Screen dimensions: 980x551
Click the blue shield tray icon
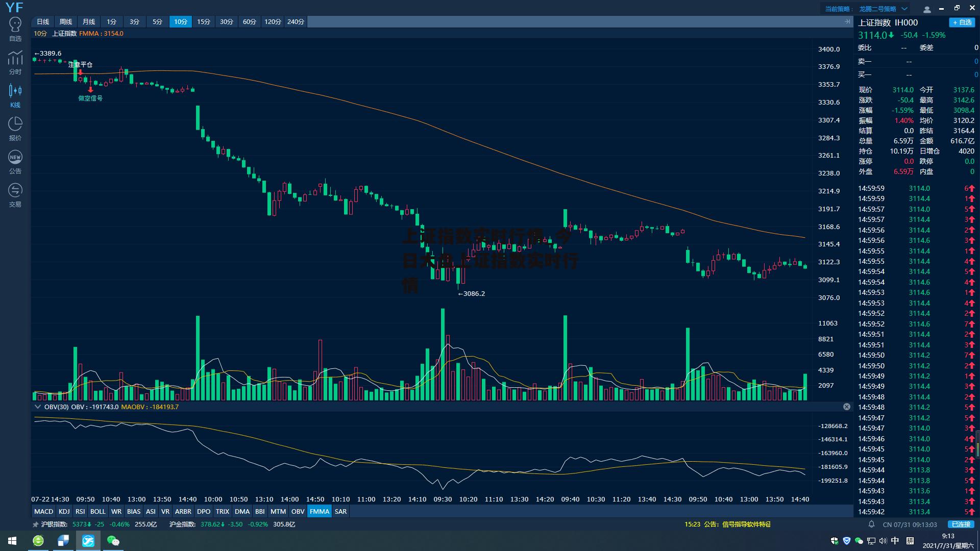point(847,541)
